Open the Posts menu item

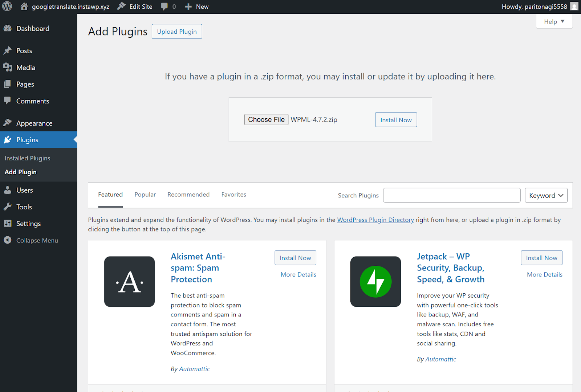[x=38, y=51]
